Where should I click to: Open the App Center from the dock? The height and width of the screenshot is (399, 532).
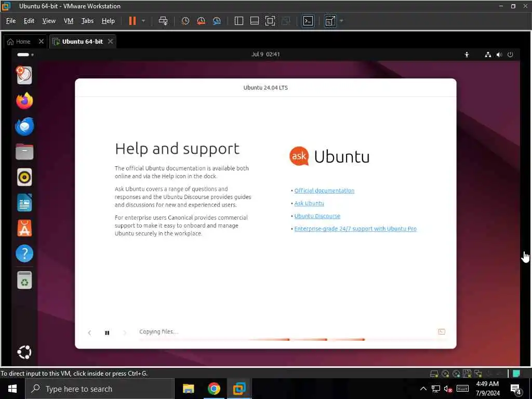click(24, 228)
